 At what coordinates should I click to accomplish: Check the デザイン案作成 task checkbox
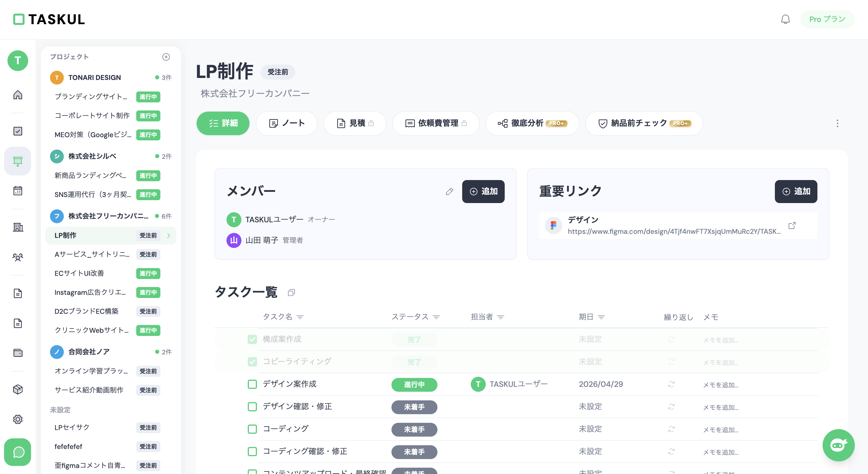point(252,384)
